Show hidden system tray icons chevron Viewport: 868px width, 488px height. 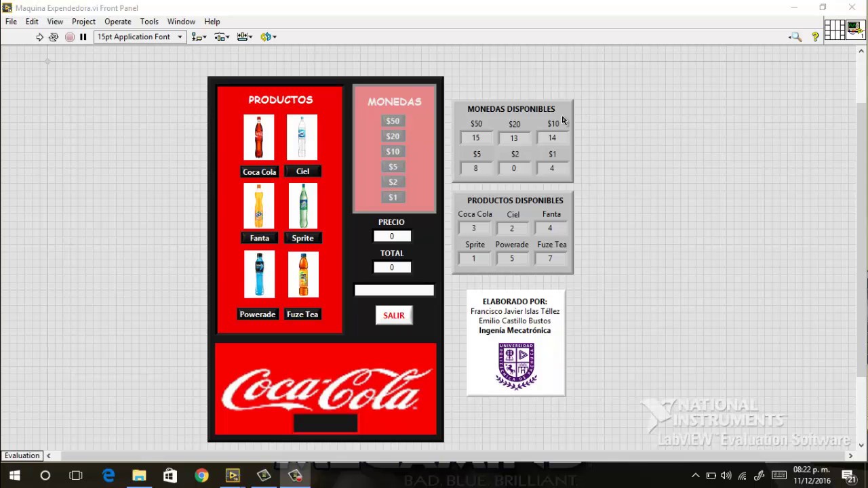tap(695, 476)
